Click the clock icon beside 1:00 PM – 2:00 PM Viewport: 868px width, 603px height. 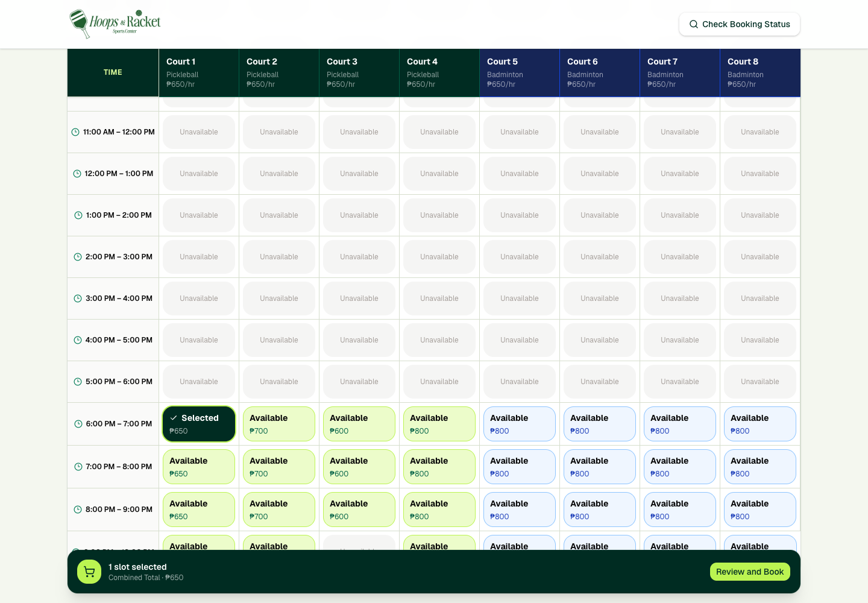point(78,215)
